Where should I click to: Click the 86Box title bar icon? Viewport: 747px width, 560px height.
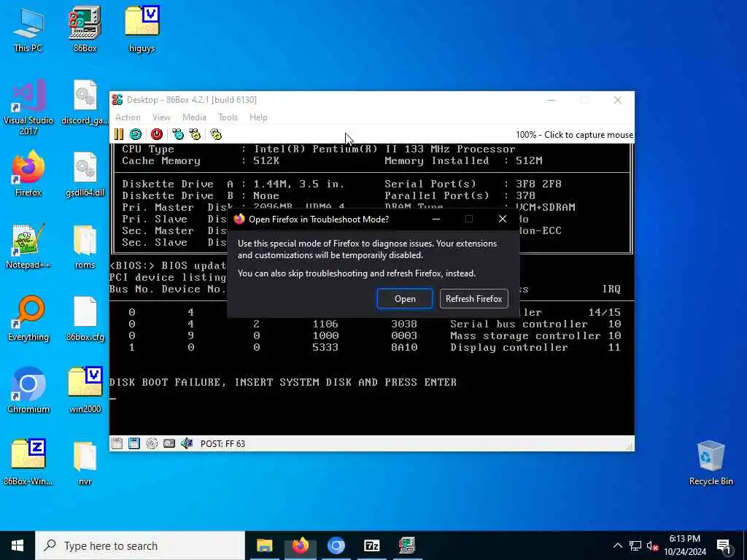(117, 99)
